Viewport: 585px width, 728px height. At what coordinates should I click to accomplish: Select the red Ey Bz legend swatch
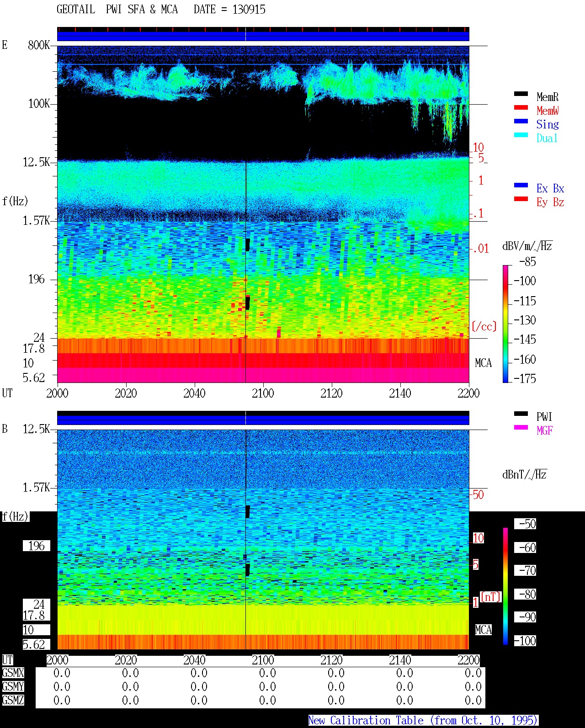[521, 199]
